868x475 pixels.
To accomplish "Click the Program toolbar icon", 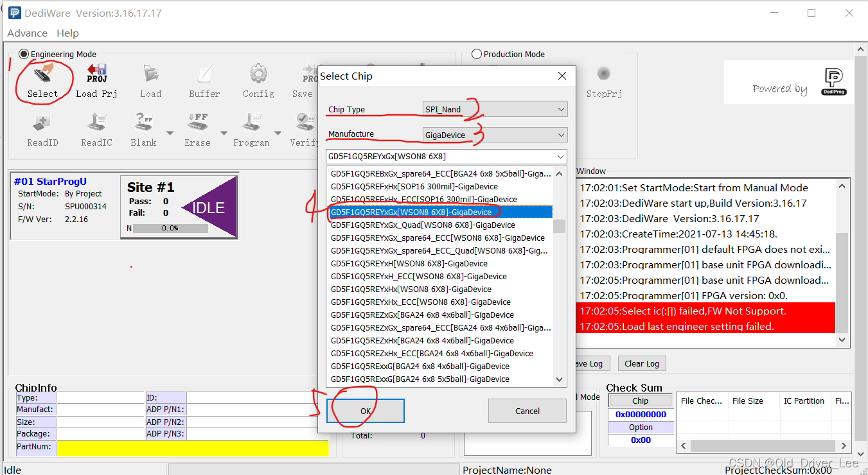I will [251, 128].
